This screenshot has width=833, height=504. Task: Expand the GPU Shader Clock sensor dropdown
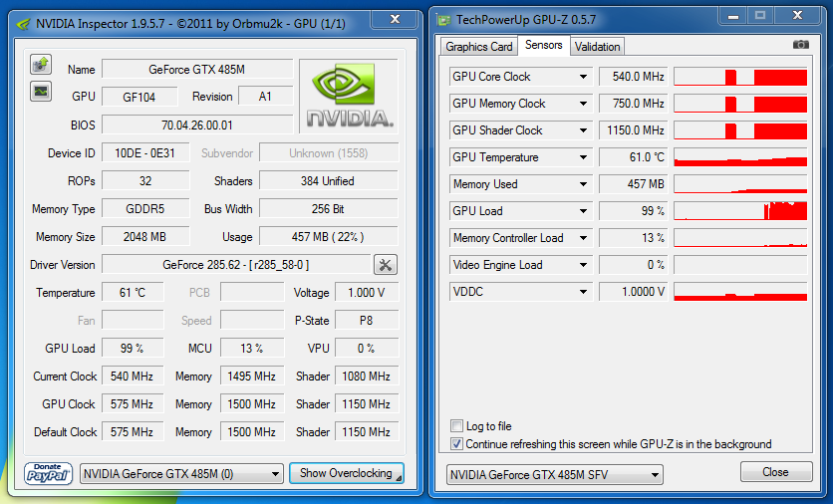click(583, 130)
